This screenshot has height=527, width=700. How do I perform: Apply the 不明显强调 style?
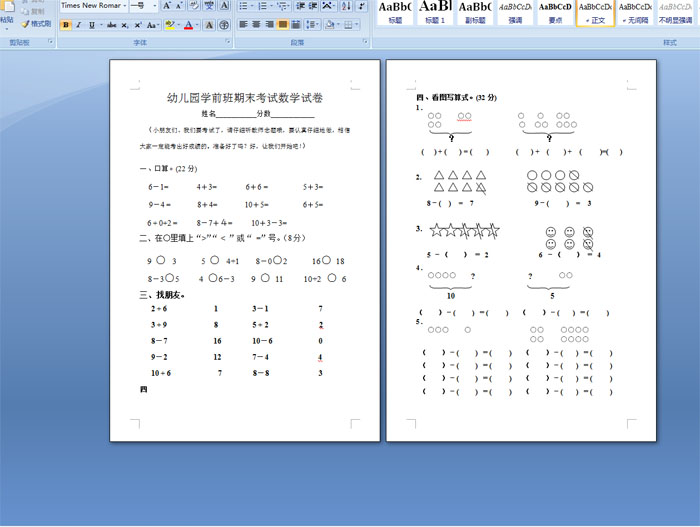[675, 13]
